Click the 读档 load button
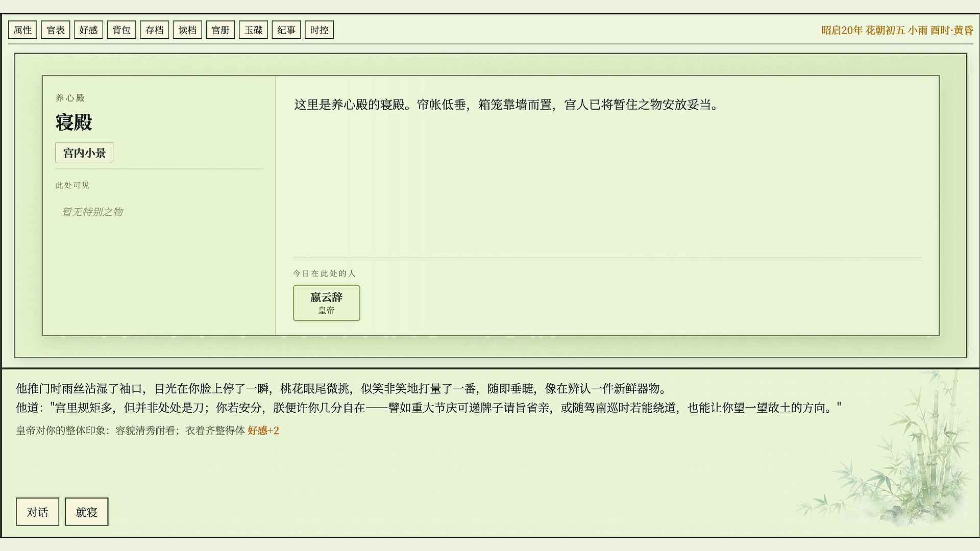 [187, 30]
